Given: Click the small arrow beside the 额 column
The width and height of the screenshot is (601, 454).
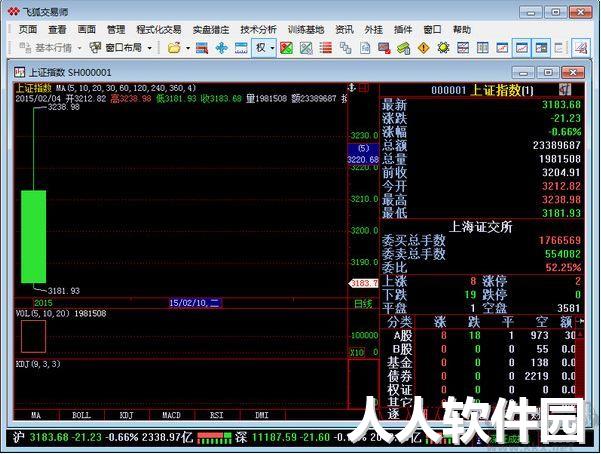Looking at the screenshot, I should 581,321.
